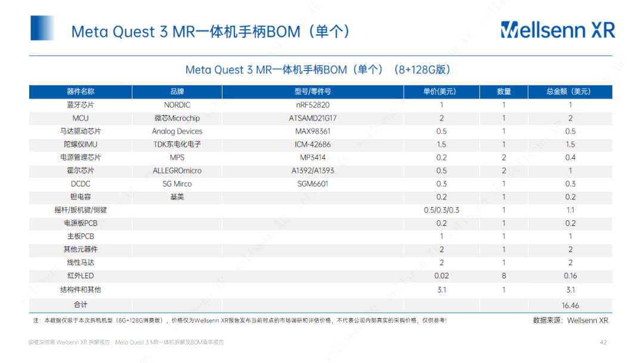The image size is (644, 363).
Task: Select the 'MCU' row name
Action: click(80, 118)
